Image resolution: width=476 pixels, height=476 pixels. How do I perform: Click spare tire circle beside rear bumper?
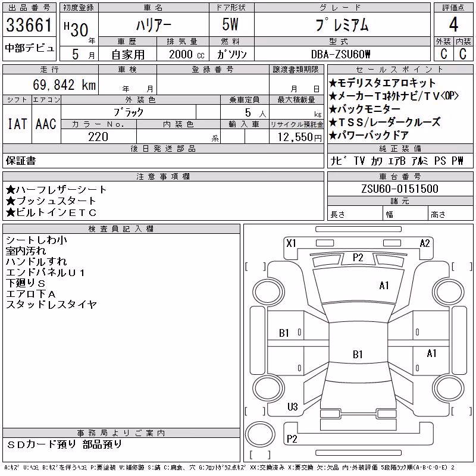point(260,434)
